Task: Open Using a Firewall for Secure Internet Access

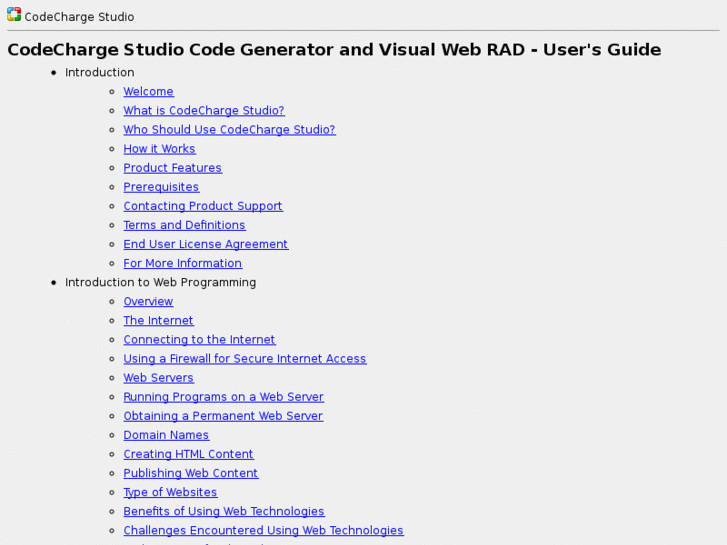Action: point(245,359)
